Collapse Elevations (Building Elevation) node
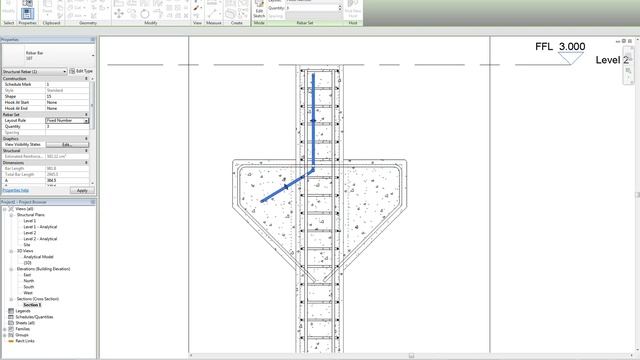 point(11,269)
